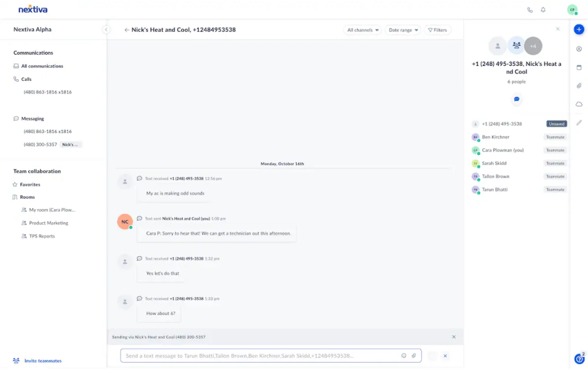The width and height of the screenshot is (588, 369).
Task: Click the blue message icon under 6 people
Action: (x=516, y=99)
